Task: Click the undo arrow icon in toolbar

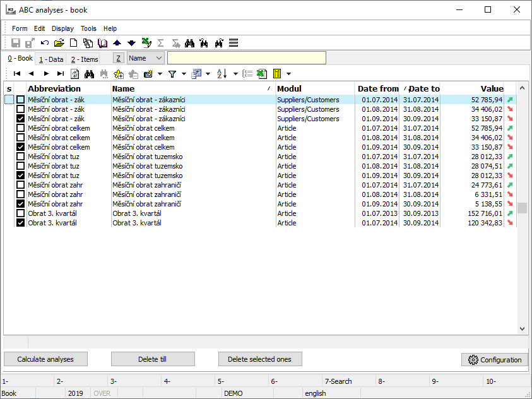Action: click(x=45, y=43)
